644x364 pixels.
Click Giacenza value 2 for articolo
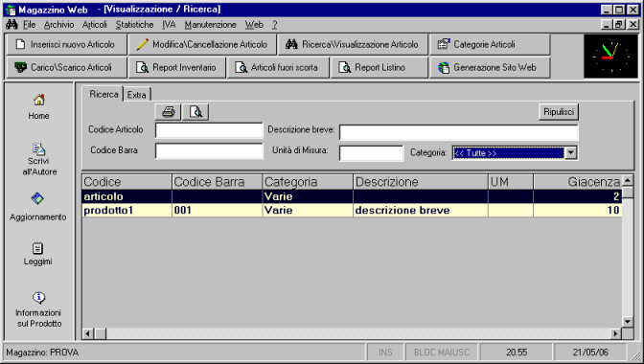tap(578, 196)
